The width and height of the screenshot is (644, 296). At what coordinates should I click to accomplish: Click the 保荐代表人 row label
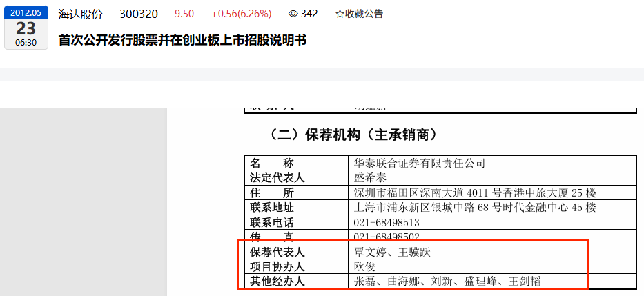[x=277, y=252]
